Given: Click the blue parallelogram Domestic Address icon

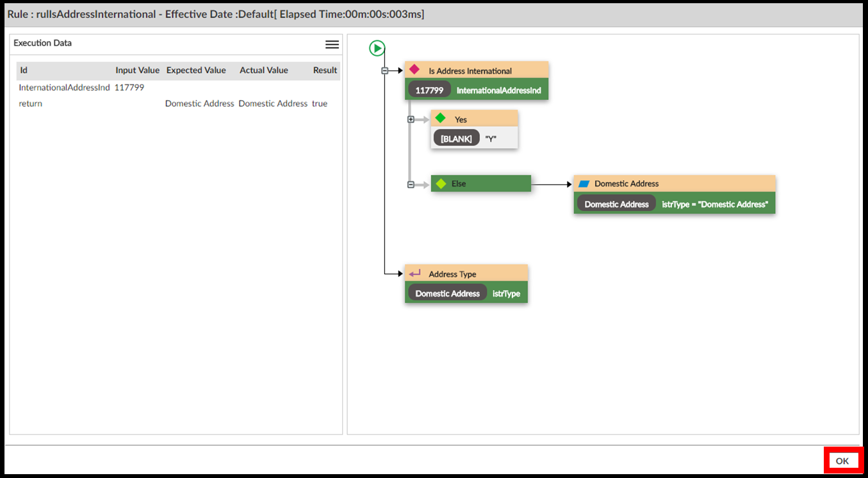Looking at the screenshot, I should (x=584, y=184).
